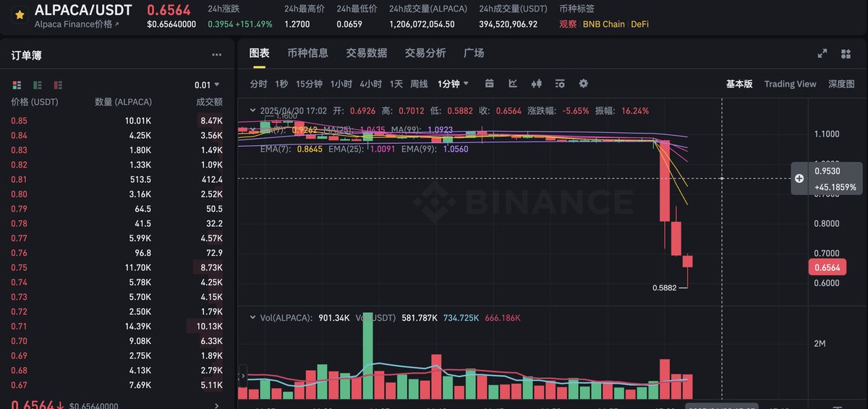Click the MA(99) 1.0923 indicator label

pos(422,129)
